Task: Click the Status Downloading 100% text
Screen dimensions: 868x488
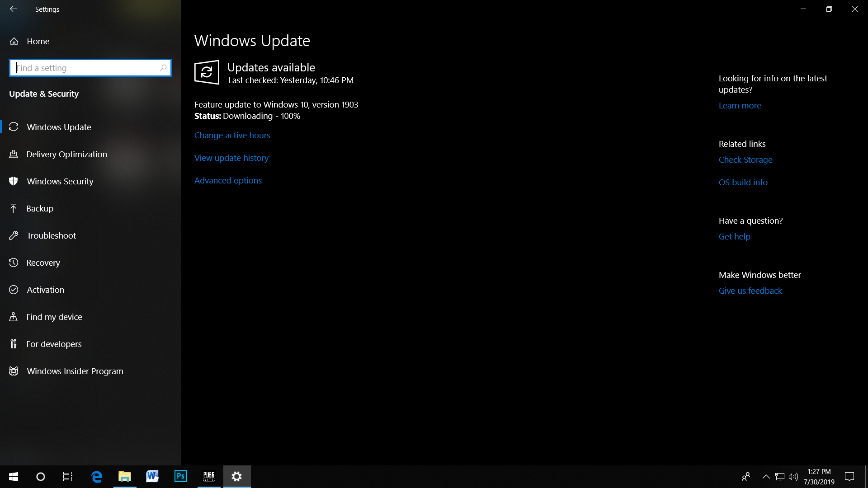Action: [x=247, y=116]
